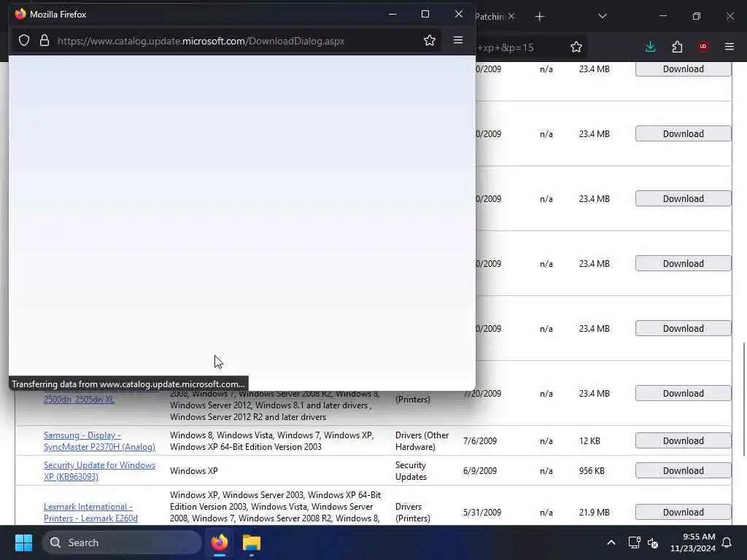The image size is (747, 560).
Task: Open File Explorer from the taskbar
Action: 252,542
